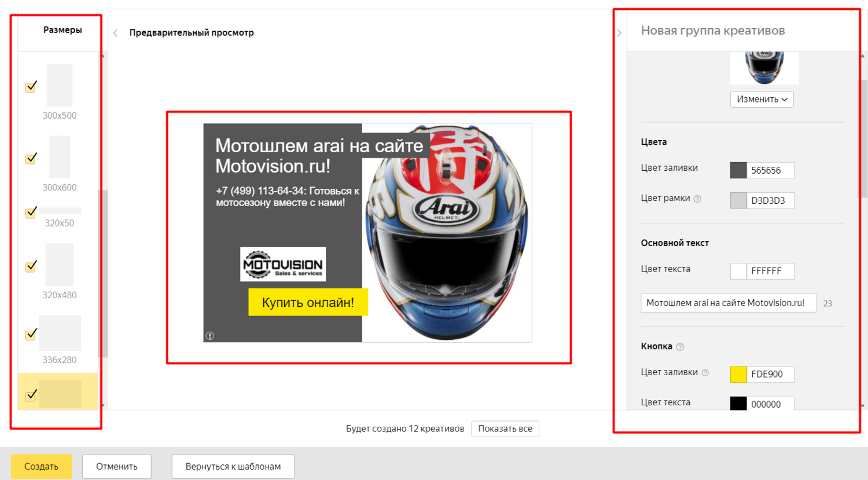868x480 pixels.
Task: Click the yellow Создать button
Action: point(41,466)
